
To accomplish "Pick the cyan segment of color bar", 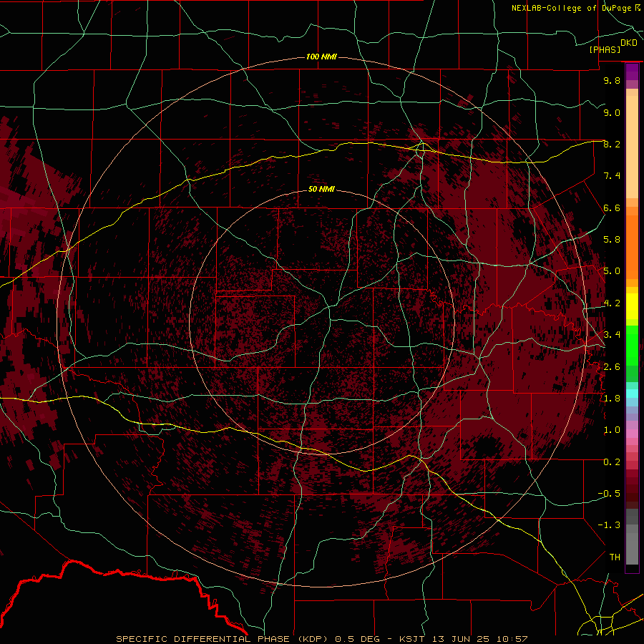I will (x=632, y=394).
